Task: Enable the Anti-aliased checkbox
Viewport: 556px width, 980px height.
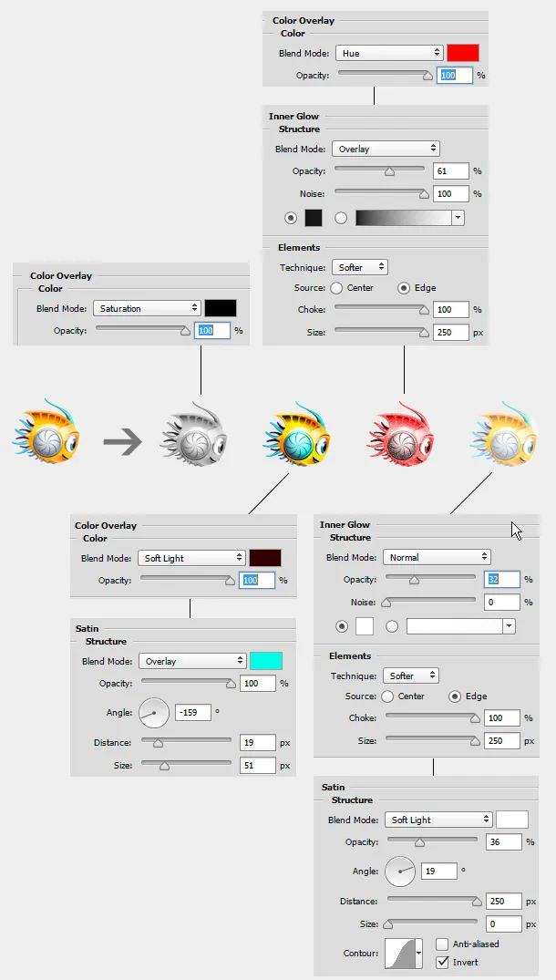Action: click(x=442, y=944)
